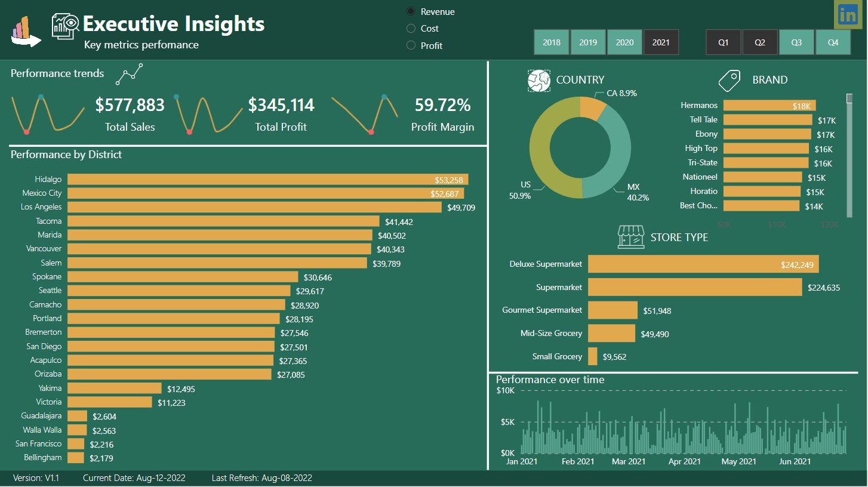Click the Profit Margin sparkline chart
The width and height of the screenshot is (868, 487).
(x=365, y=113)
